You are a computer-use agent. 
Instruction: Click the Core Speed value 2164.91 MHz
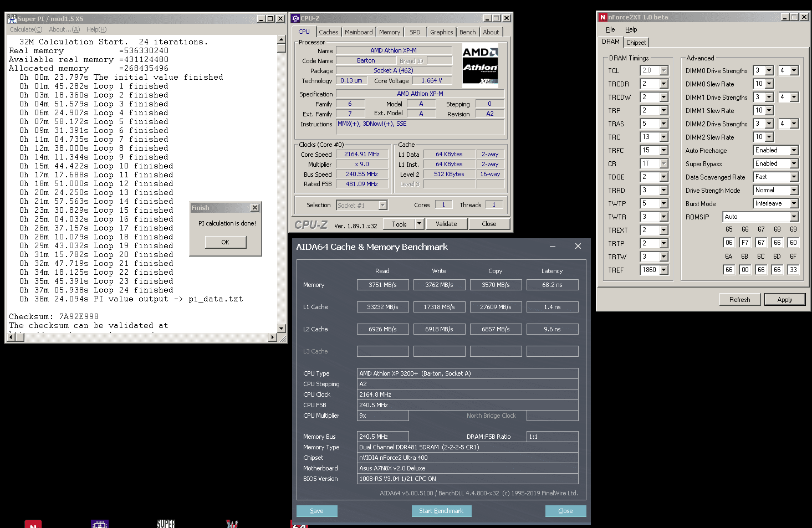pyautogui.click(x=362, y=155)
